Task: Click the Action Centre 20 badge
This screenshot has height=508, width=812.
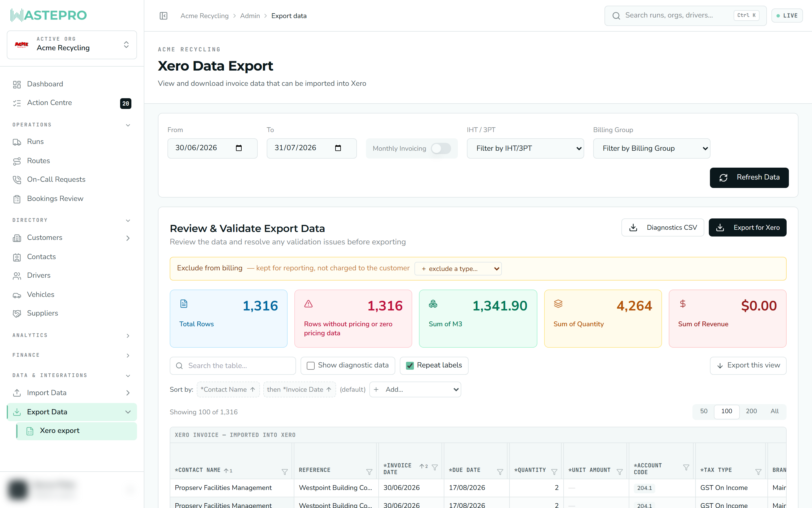Action: coord(125,104)
